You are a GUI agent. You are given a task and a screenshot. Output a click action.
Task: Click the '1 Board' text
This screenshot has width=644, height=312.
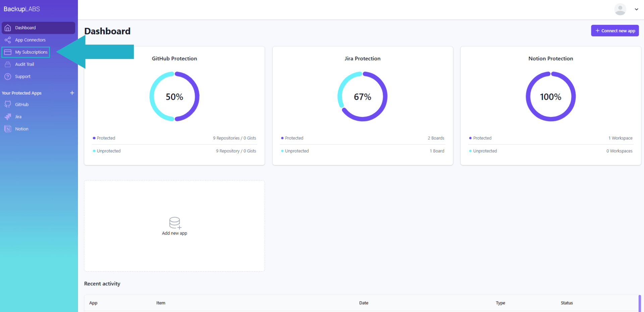click(x=437, y=151)
